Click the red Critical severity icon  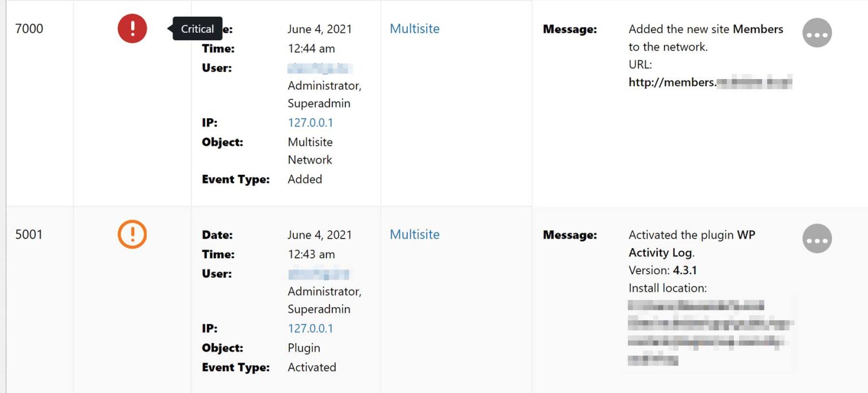point(132,28)
